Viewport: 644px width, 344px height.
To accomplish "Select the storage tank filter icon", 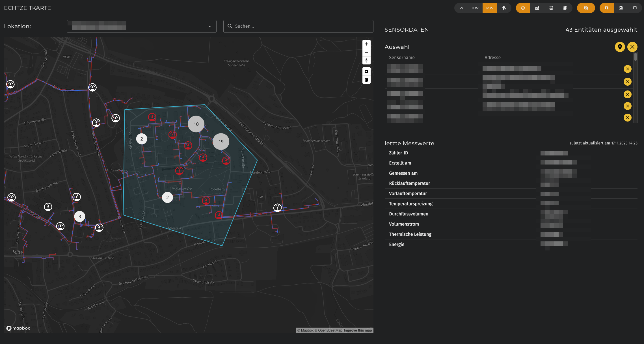I will pos(565,8).
